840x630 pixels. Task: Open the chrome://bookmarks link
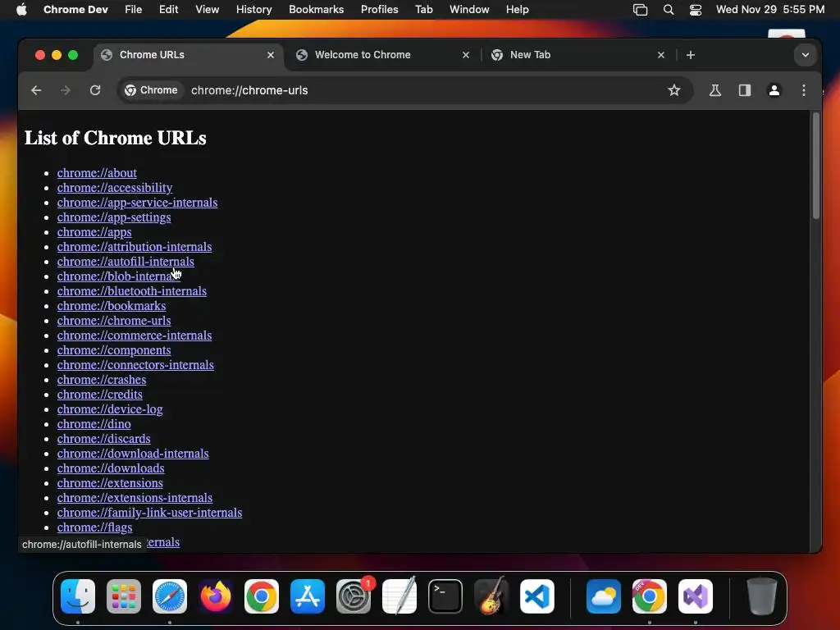[x=112, y=306]
